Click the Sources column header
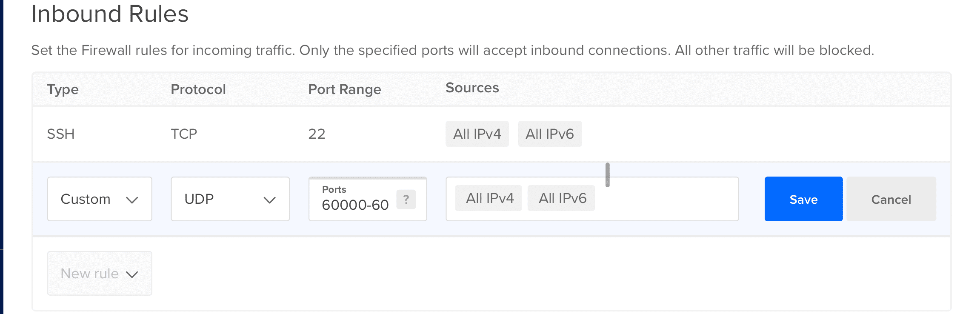Image resolution: width=980 pixels, height=314 pixels. 472,88
